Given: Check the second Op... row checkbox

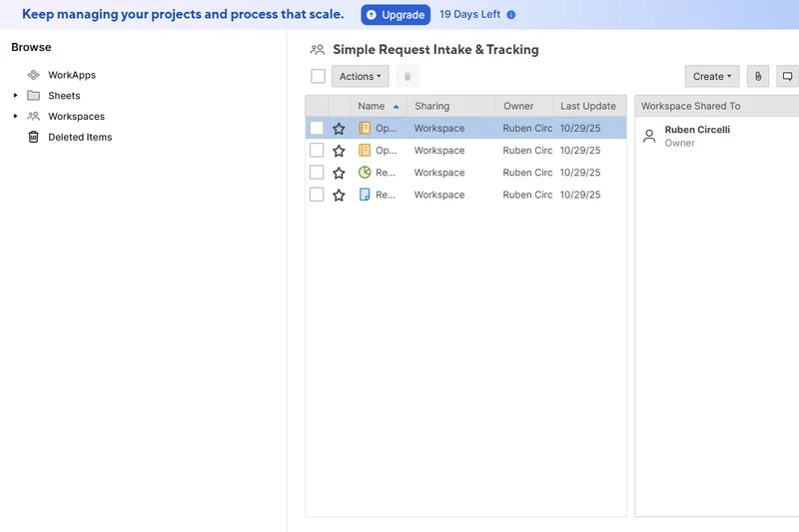Looking at the screenshot, I should 317,150.
